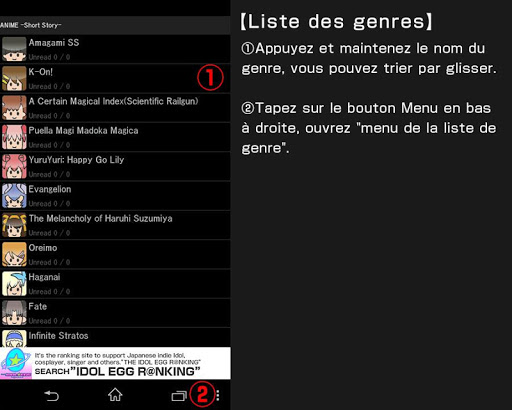The image size is (512, 410).
Task: Open the Evangelion genre entry
Action: coord(115,196)
